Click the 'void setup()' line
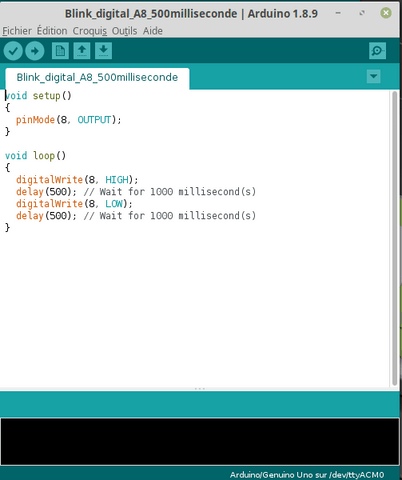Screen dimensions: 402x480 pos(38,96)
